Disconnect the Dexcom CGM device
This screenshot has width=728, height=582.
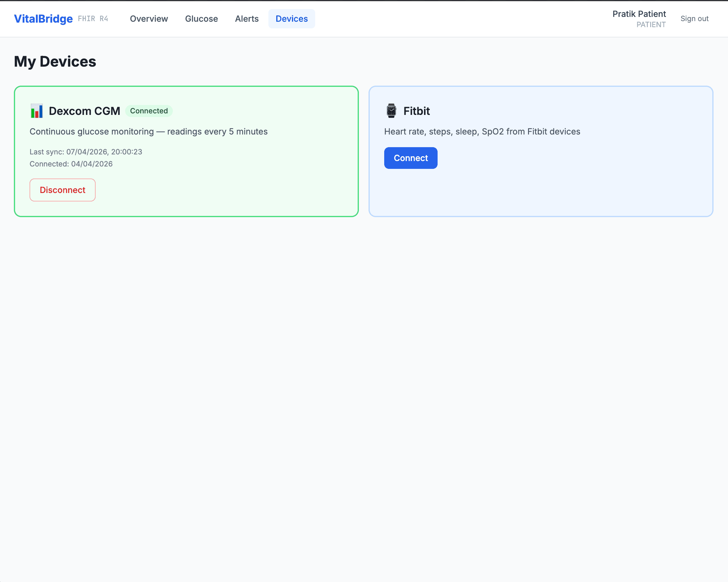(x=62, y=190)
